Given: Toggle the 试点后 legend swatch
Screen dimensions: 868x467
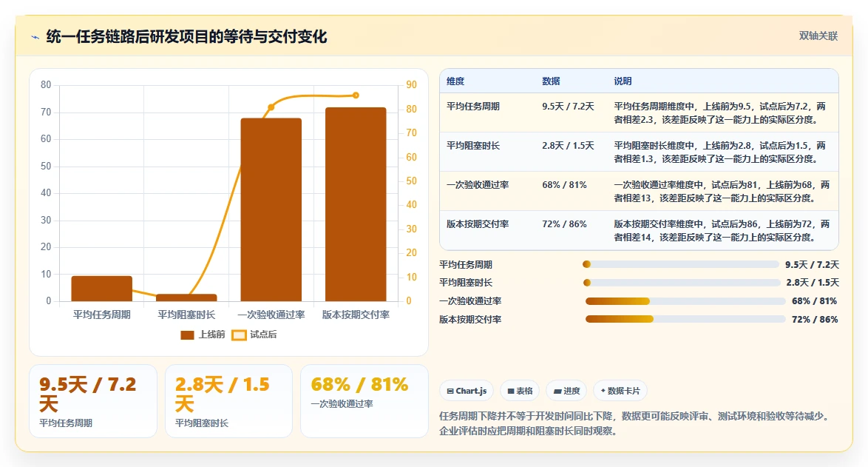Looking at the screenshot, I should (x=239, y=335).
